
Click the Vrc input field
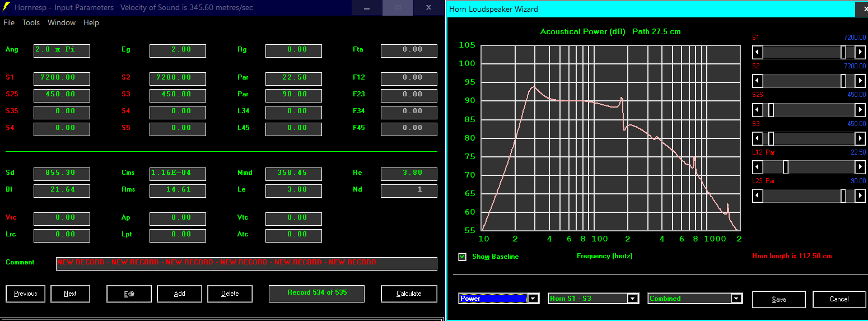[62, 218]
